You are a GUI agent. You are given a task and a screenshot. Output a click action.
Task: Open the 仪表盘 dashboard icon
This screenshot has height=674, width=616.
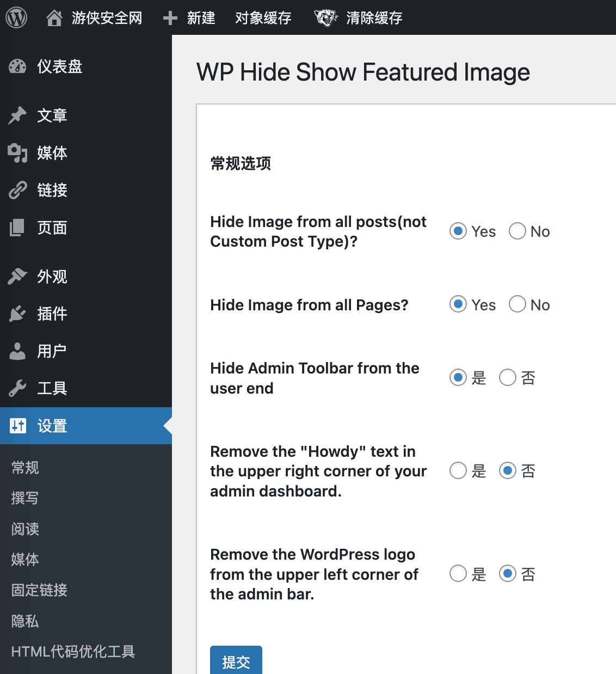coord(17,66)
